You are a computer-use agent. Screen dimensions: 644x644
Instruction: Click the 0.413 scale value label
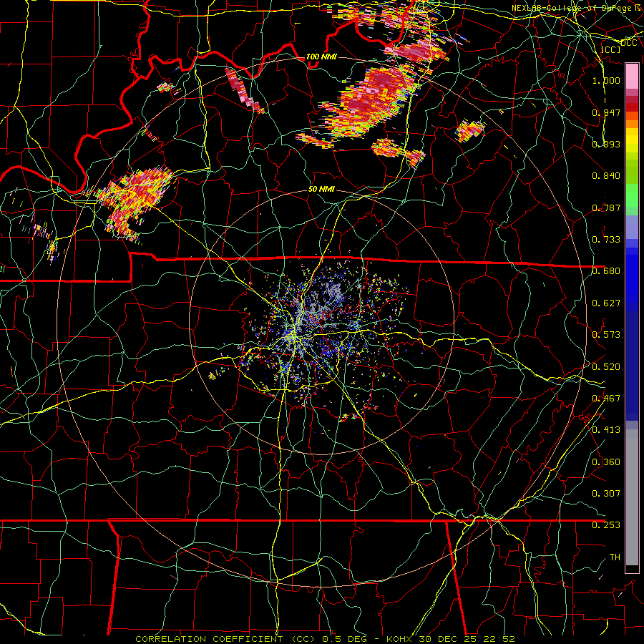pyautogui.click(x=606, y=430)
